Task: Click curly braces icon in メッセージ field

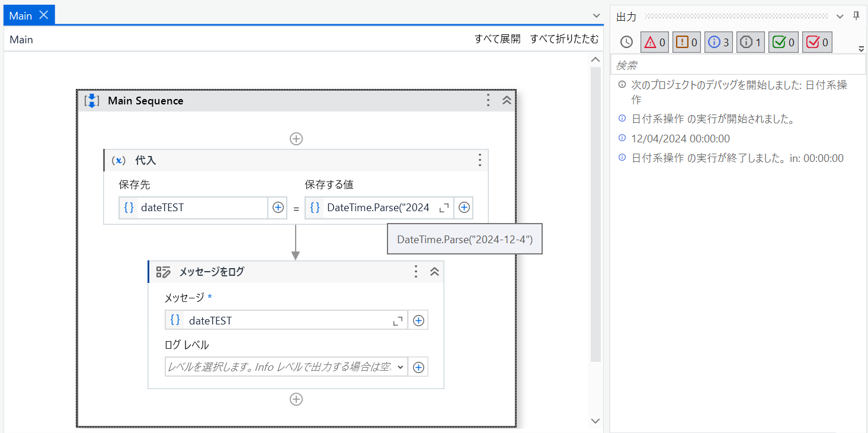Action: (x=175, y=320)
